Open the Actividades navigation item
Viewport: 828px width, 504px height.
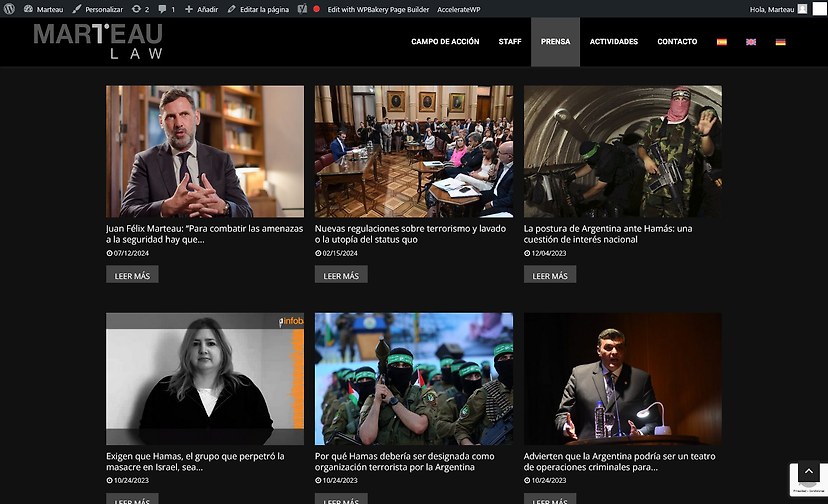click(x=614, y=41)
